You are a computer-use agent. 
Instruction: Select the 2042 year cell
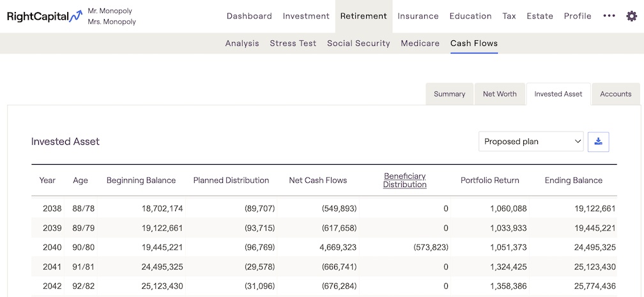[52, 286]
